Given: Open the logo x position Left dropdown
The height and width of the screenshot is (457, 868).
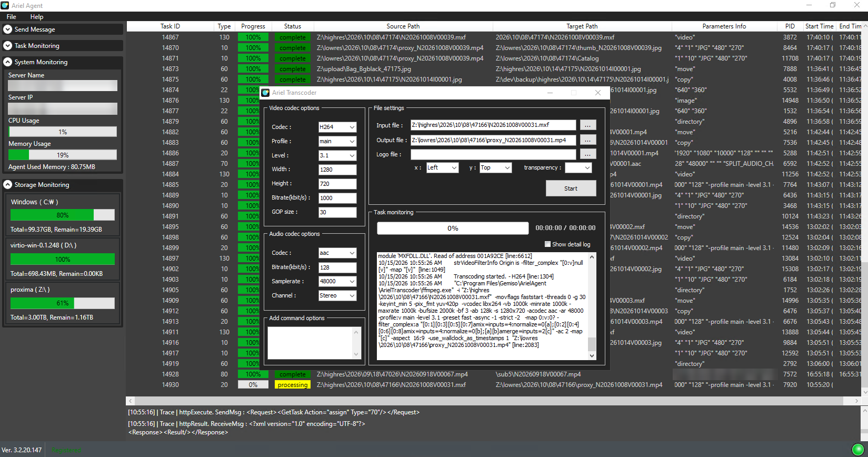Looking at the screenshot, I should point(442,167).
